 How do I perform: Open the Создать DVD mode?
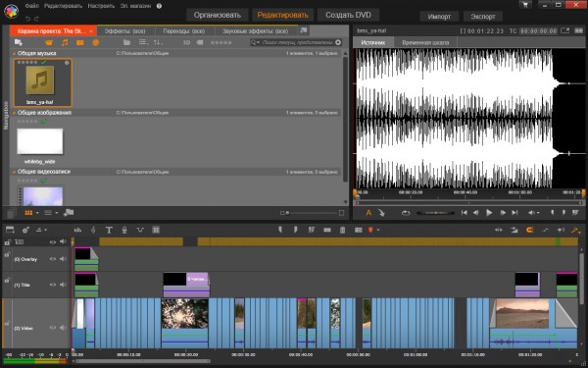[348, 15]
